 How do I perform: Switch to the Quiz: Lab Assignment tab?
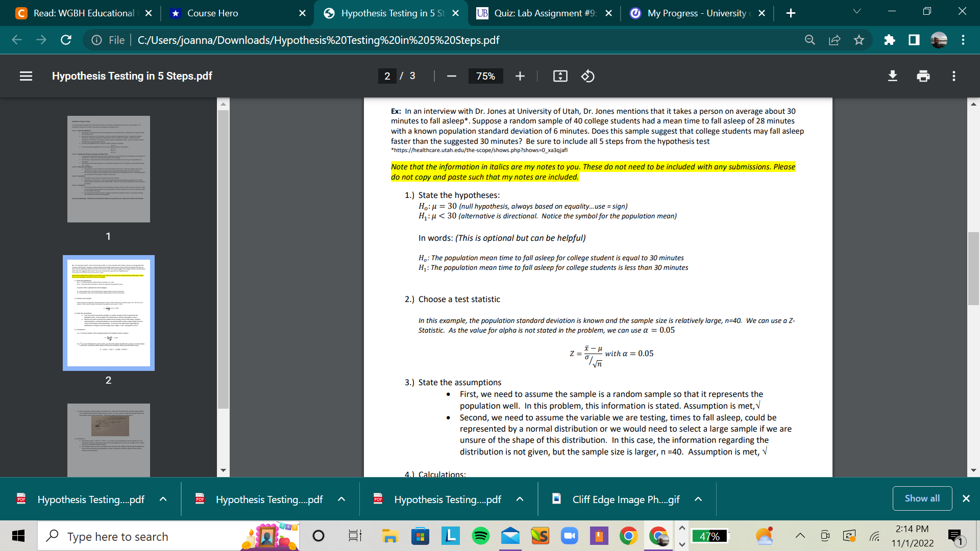[x=542, y=13]
